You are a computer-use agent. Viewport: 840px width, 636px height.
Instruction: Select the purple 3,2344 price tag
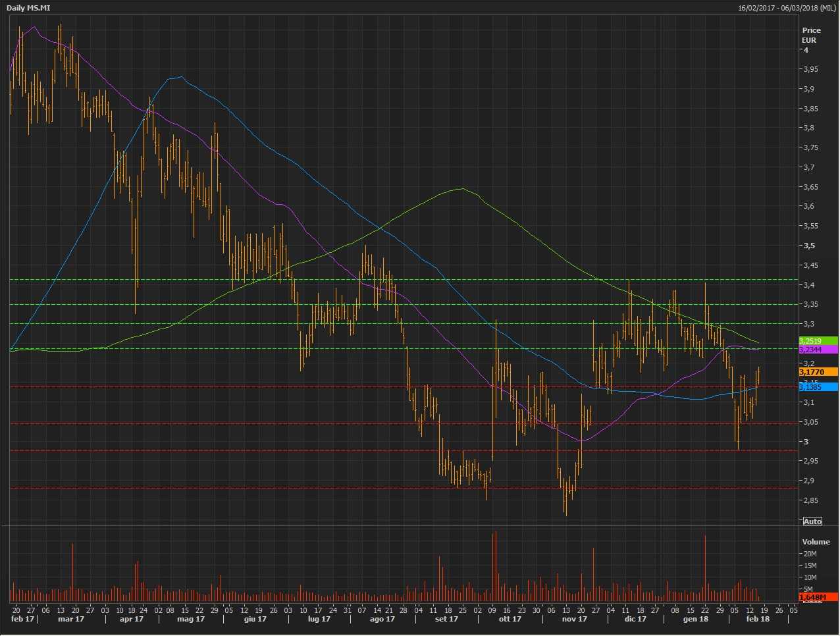click(818, 350)
